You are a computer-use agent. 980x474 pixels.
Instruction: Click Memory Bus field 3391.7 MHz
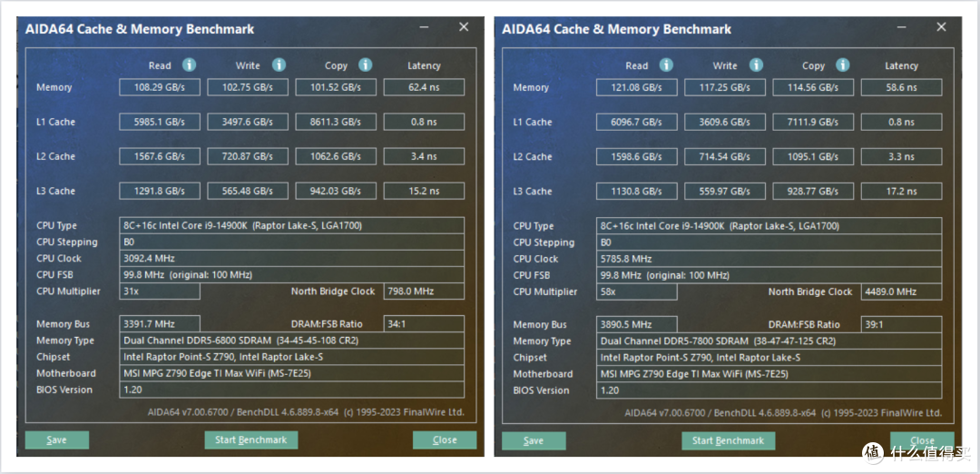[x=160, y=324]
